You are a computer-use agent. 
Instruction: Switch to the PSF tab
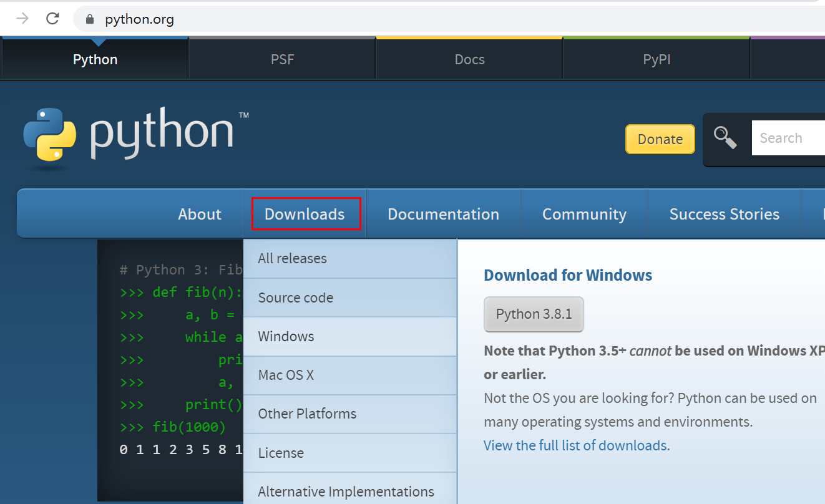click(x=282, y=59)
